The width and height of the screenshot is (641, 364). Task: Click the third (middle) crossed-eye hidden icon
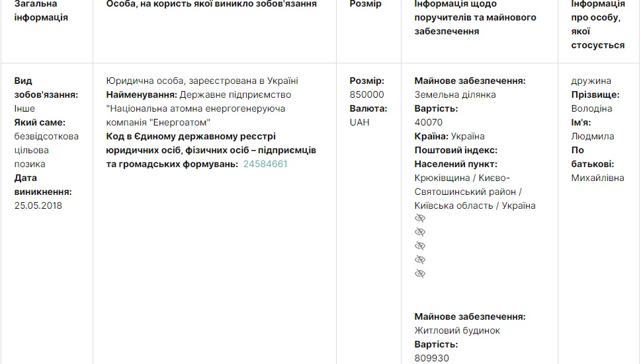pyautogui.click(x=419, y=246)
